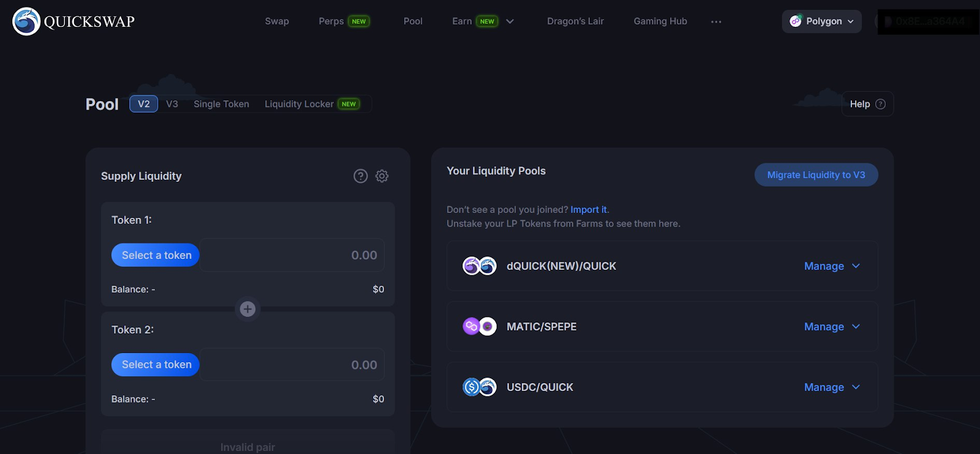The image size is (980, 454).
Task: Switch to the Liquidity Locker tab
Action: (299, 104)
